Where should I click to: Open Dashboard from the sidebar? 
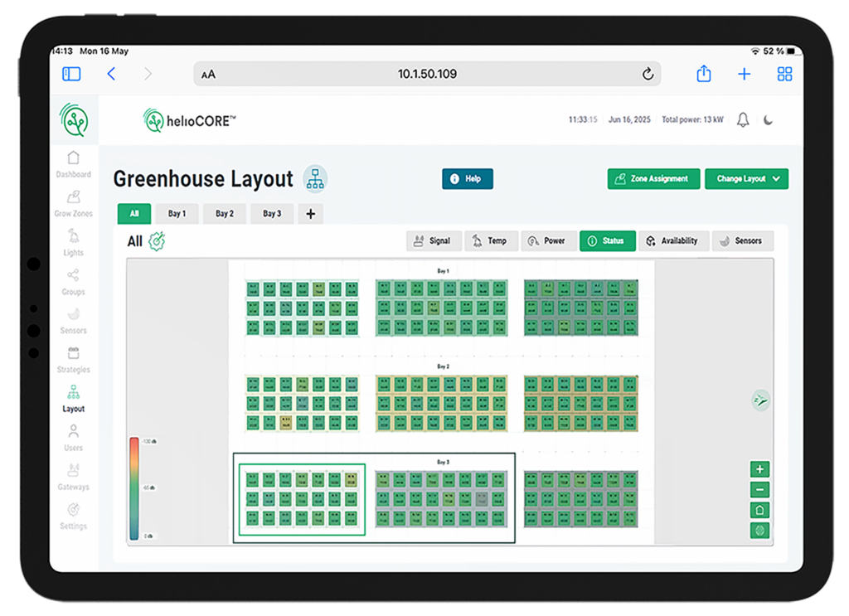point(74,164)
